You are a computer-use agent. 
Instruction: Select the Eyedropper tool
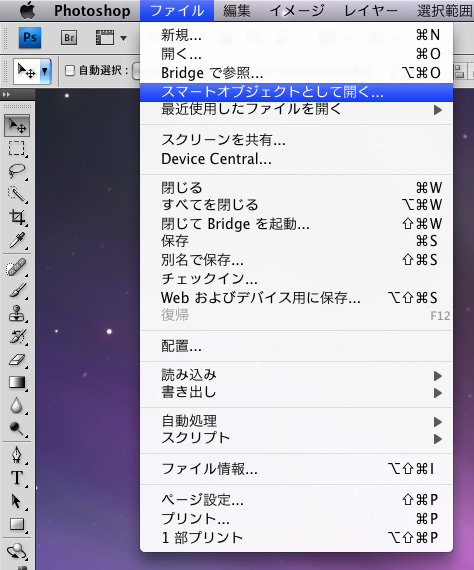tap(17, 240)
